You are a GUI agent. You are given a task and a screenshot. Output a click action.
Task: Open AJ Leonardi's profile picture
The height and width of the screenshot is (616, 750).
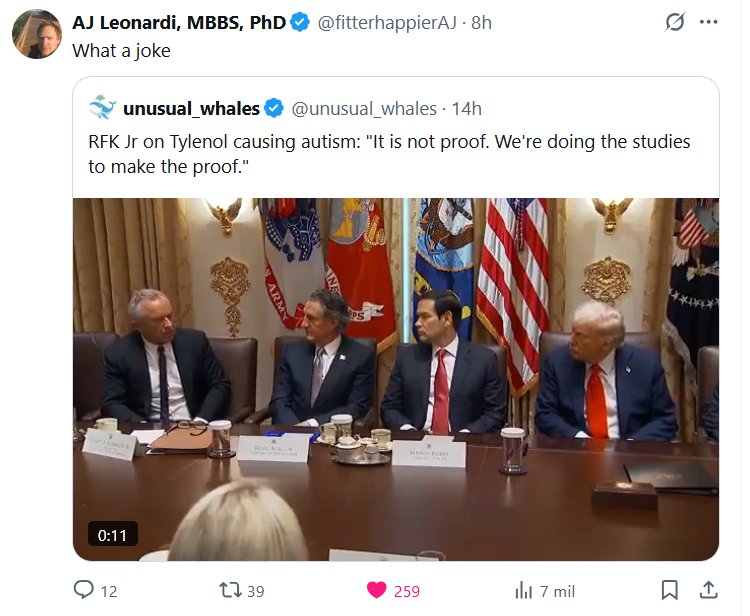pyautogui.click(x=37, y=35)
